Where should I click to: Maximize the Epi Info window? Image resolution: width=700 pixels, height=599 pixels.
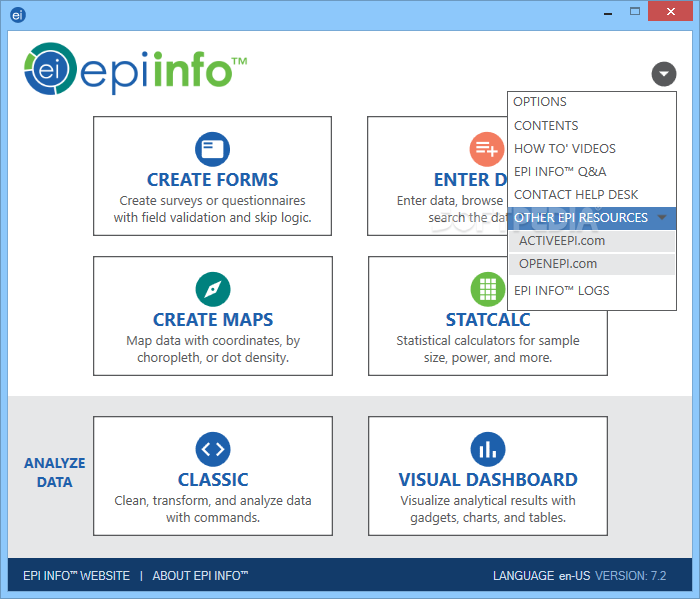click(x=635, y=12)
